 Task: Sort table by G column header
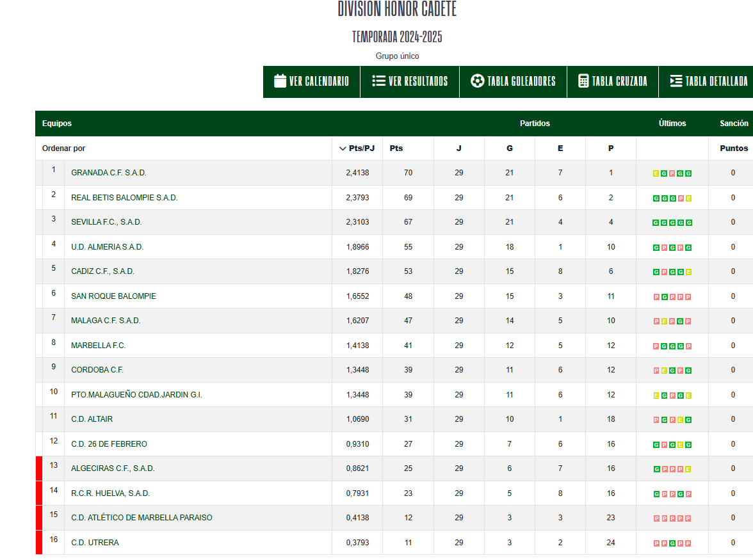510,148
